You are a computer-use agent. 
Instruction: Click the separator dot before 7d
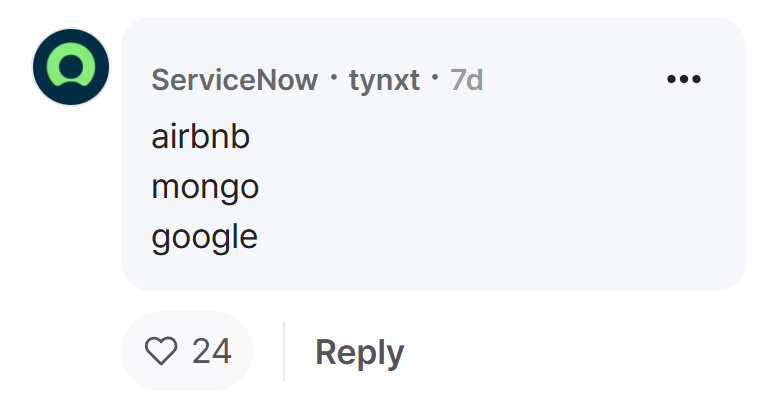pos(435,77)
